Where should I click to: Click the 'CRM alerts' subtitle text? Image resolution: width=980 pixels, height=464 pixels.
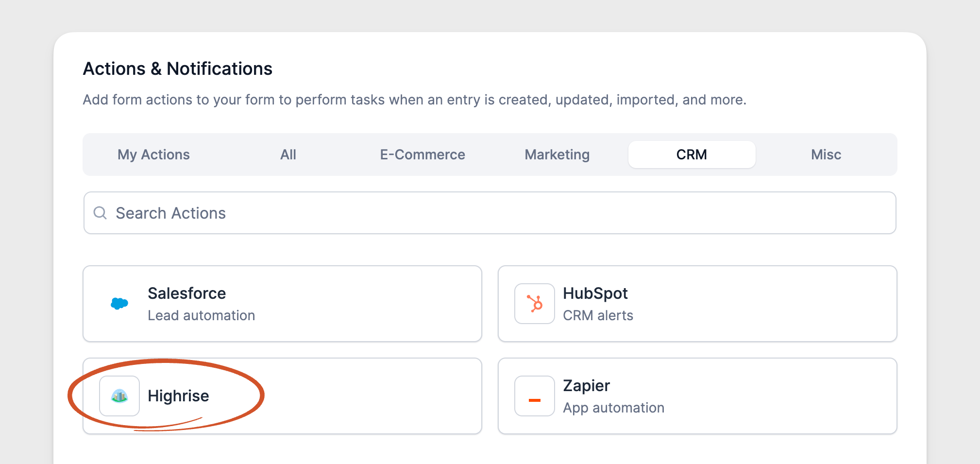click(598, 315)
